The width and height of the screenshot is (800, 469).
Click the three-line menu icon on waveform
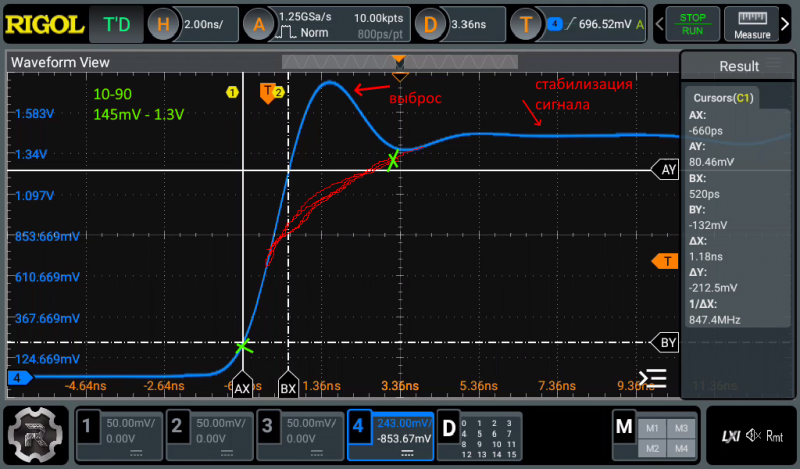[x=653, y=378]
